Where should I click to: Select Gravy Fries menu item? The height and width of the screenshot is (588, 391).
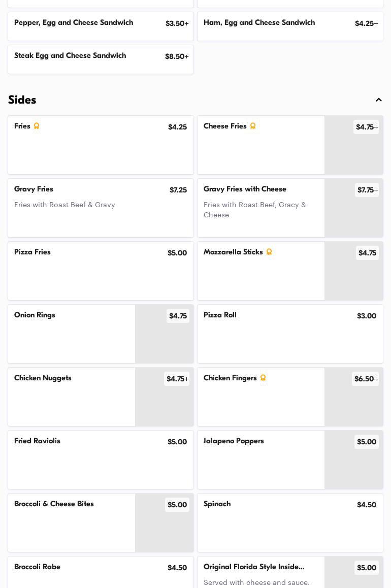pos(101,208)
